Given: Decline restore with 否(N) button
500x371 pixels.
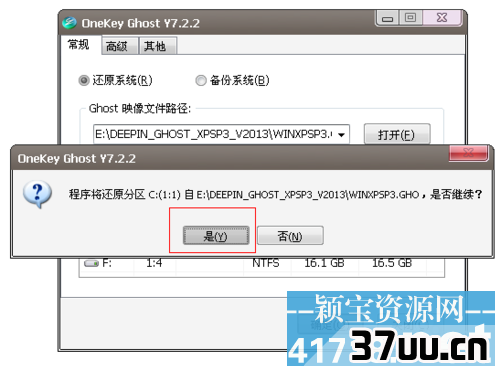Looking at the screenshot, I should [x=290, y=236].
